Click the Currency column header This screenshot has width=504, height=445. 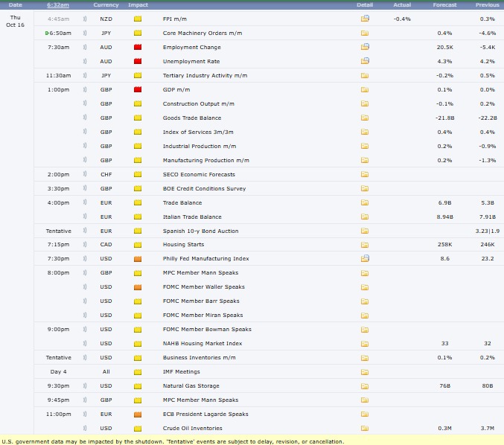click(x=106, y=5)
